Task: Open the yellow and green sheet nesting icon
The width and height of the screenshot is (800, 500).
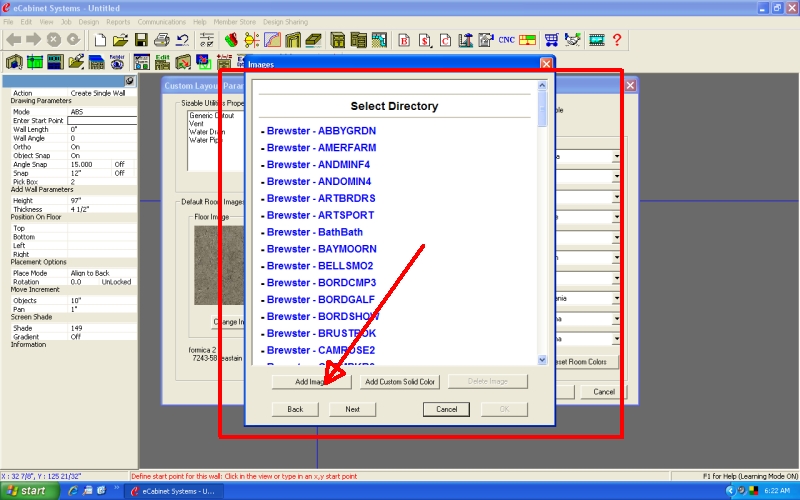Action: [528, 40]
